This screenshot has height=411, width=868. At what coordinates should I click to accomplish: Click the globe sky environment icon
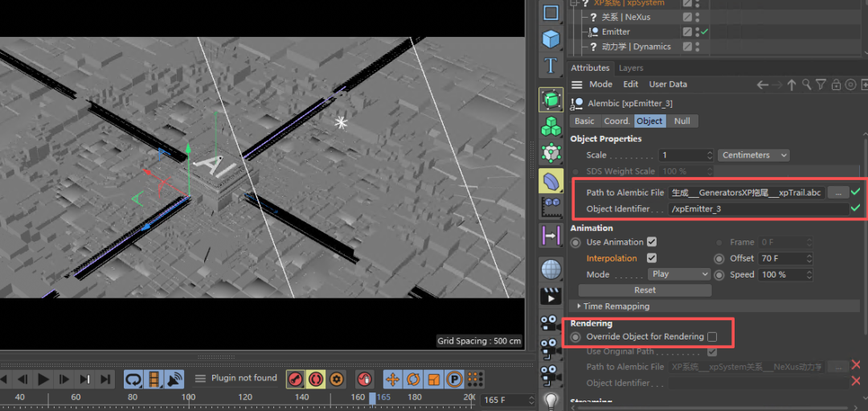551,269
